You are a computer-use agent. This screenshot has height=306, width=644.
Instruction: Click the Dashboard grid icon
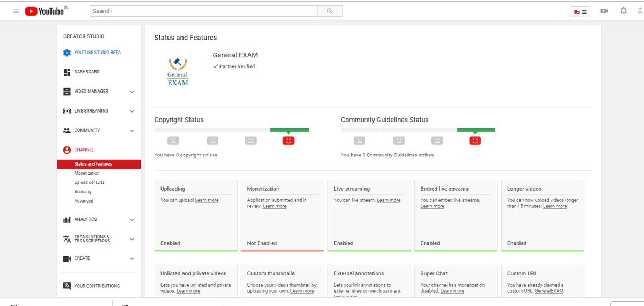[x=67, y=72]
